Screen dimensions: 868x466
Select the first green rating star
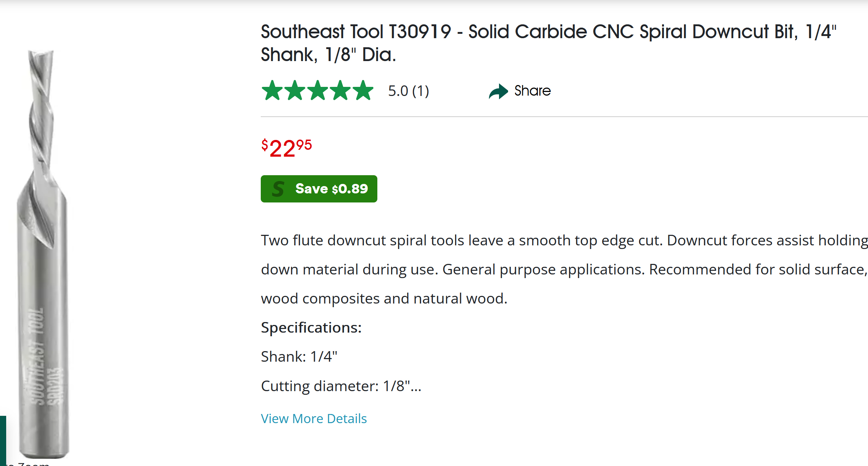[x=272, y=90]
